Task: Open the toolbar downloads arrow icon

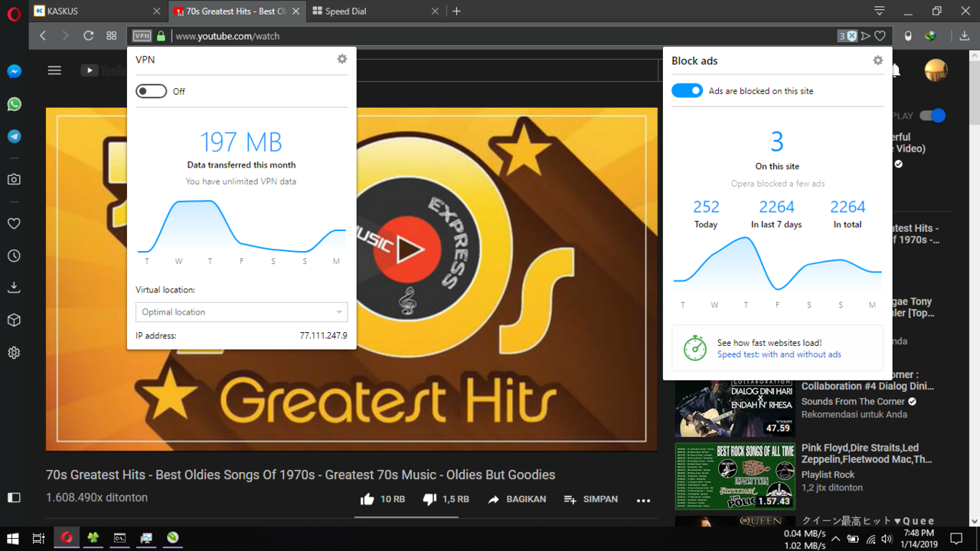Action: 965,36
